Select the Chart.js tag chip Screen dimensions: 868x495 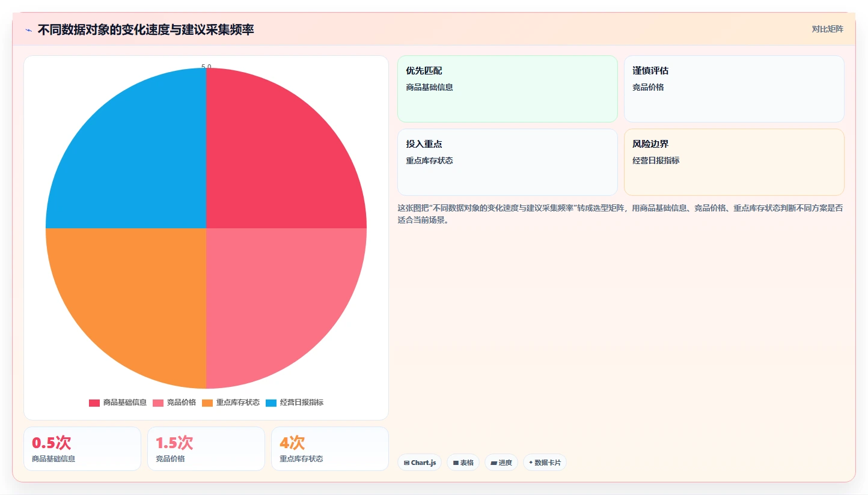[420, 463]
